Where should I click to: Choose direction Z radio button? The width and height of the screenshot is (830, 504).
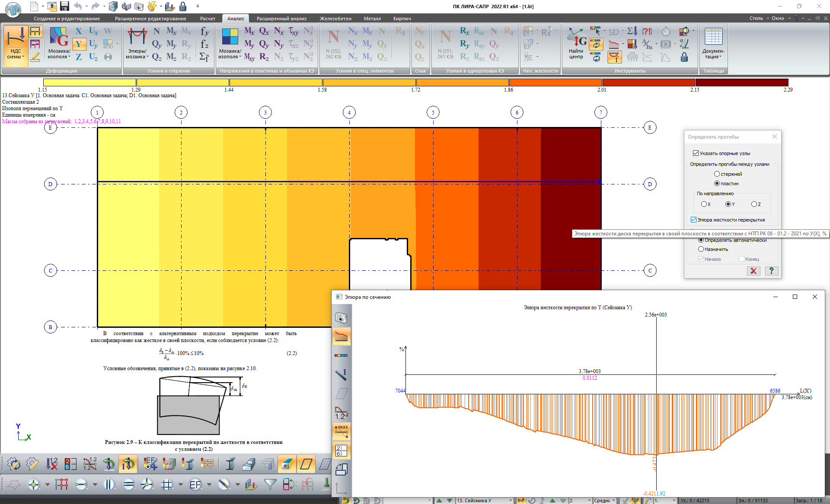754,204
